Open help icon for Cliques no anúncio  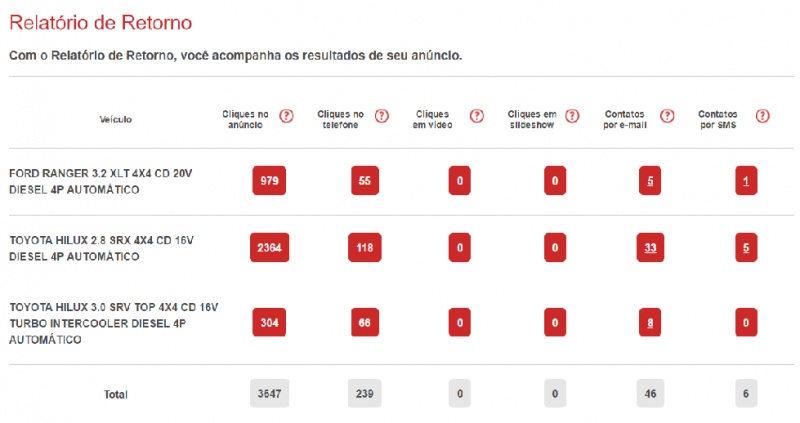(x=286, y=116)
